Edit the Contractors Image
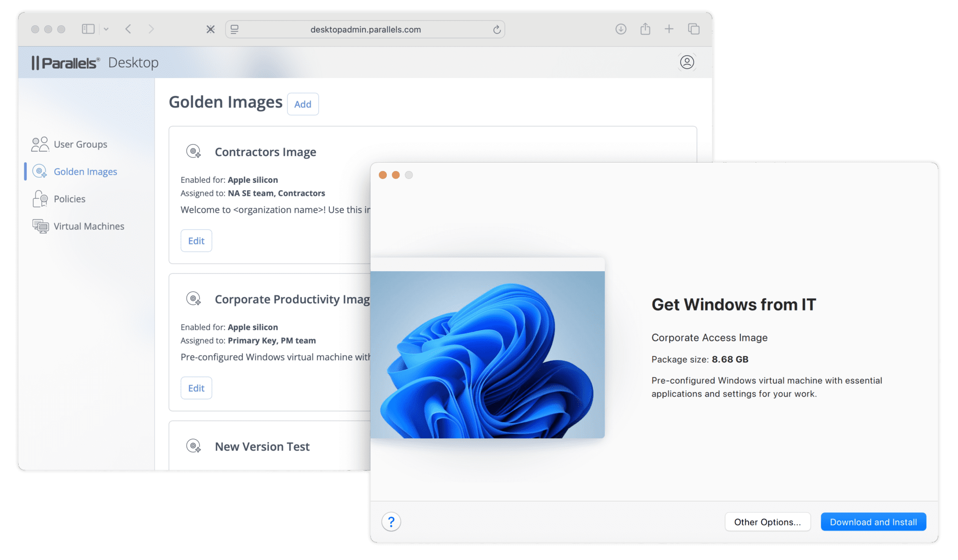 pyautogui.click(x=196, y=240)
